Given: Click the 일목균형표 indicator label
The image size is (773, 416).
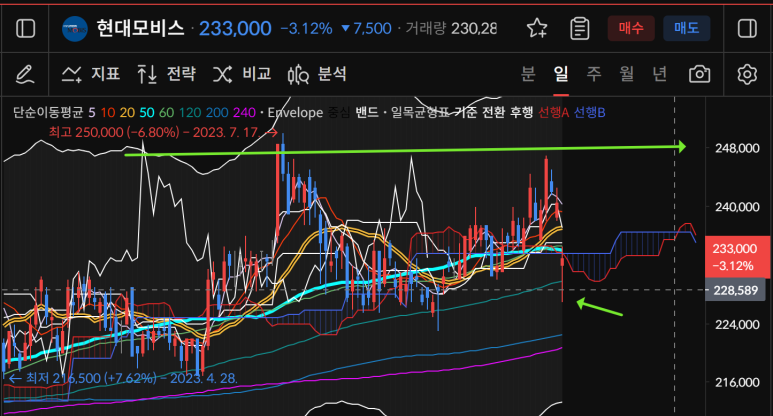Looking at the screenshot, I should (420, 113).
